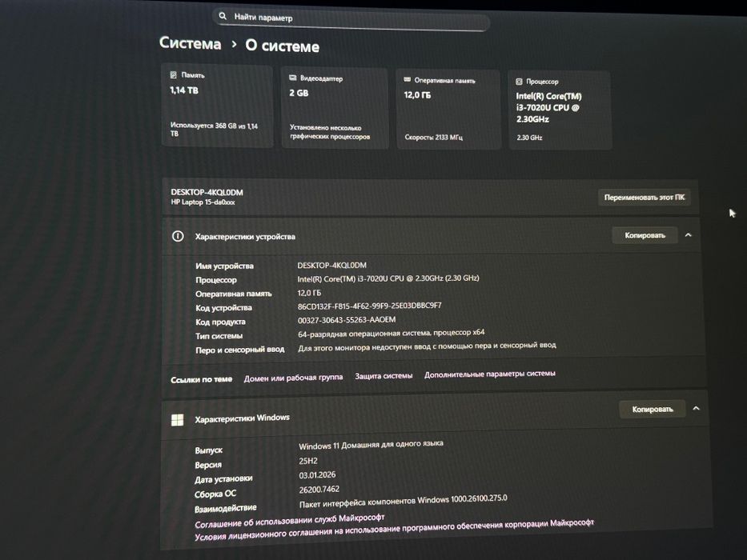Collapse 'Характеристики устройства' section chevron
The image size is (747, 560).
click(x=688, y=234)
